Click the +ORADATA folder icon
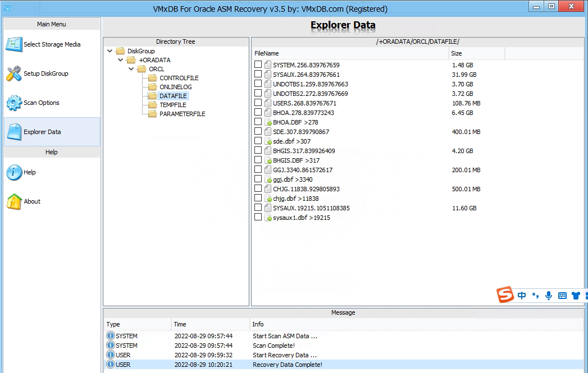 click(x=131, y=60)
